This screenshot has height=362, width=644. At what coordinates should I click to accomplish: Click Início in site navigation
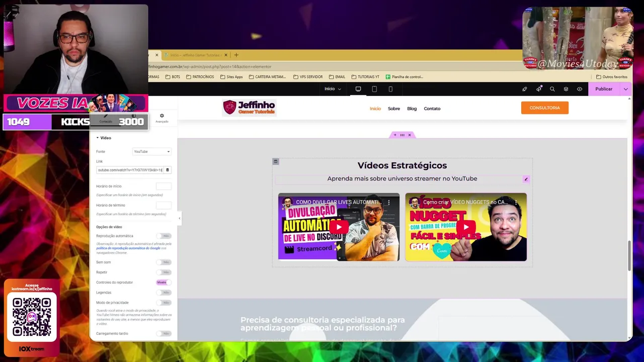point(375,109)
